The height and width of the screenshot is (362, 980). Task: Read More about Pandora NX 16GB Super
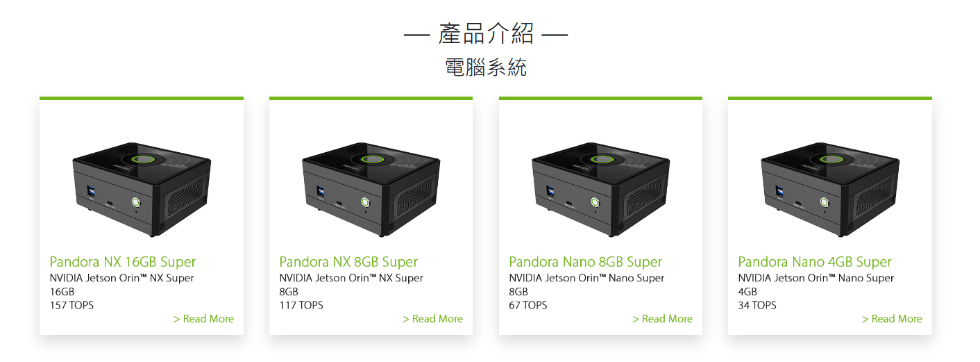[203, 319]
